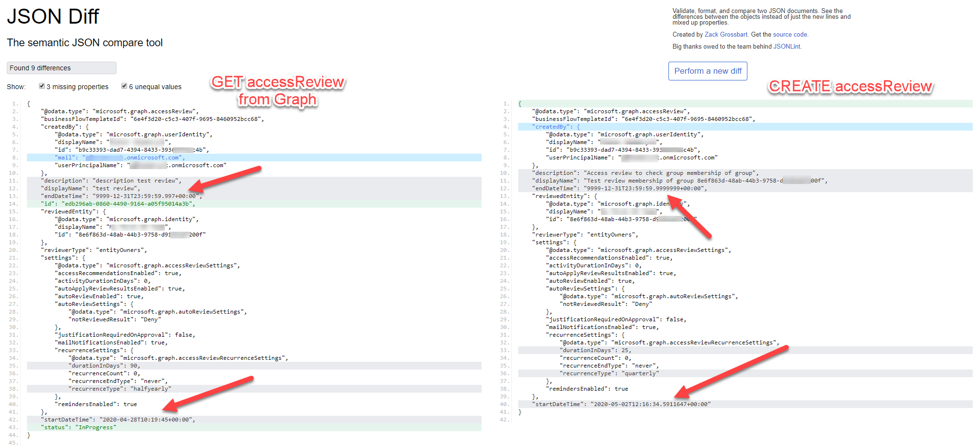This screenshot has height=448, width=980.
Task: Select right pane "Test review membership of group" line
Action: click(745, 181)
